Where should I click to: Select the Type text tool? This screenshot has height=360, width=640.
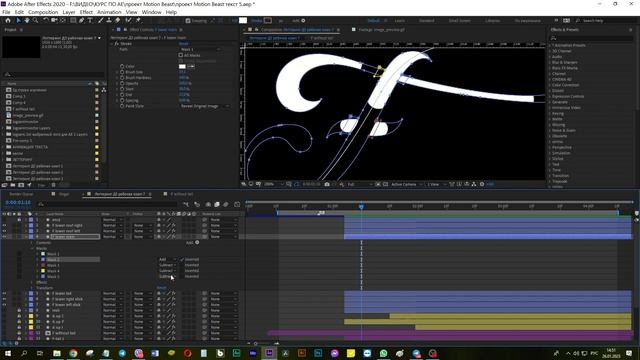[90, 20]
